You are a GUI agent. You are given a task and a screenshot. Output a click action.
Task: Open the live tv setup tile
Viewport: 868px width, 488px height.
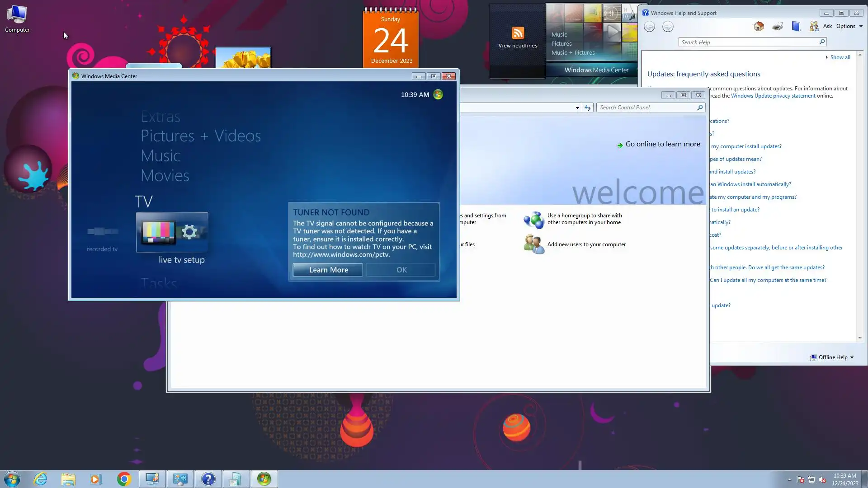(172, 232)
